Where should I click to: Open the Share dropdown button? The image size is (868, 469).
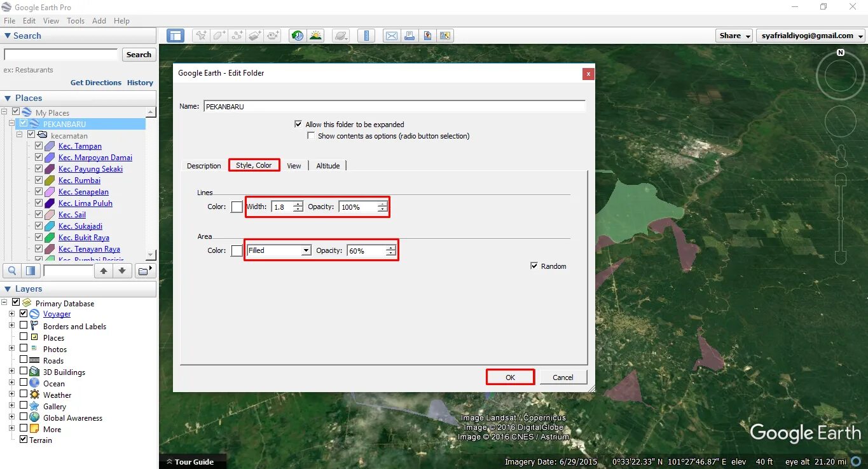(734, 36)
